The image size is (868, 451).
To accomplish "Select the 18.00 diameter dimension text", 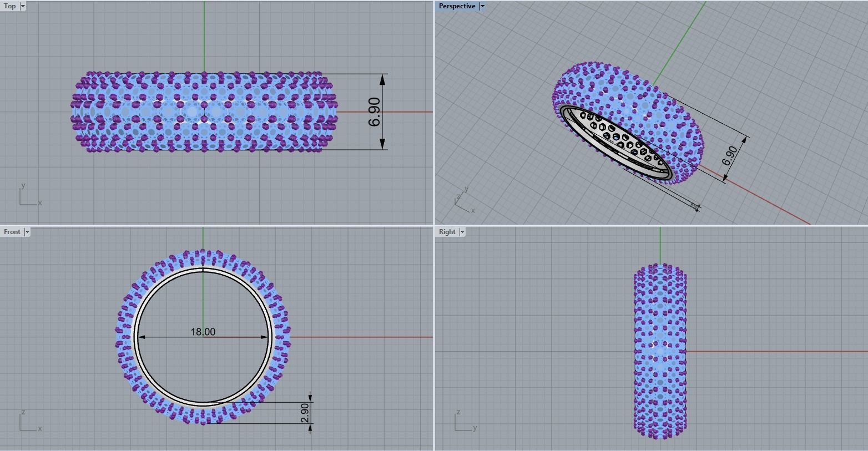I will pyautogui.click(x=203, y=332).
